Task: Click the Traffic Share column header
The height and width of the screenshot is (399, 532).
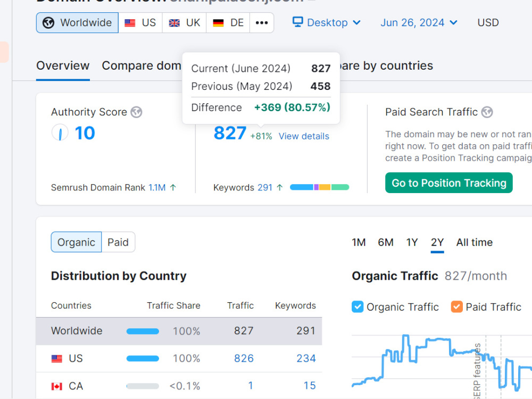Action: coord(173,306)
